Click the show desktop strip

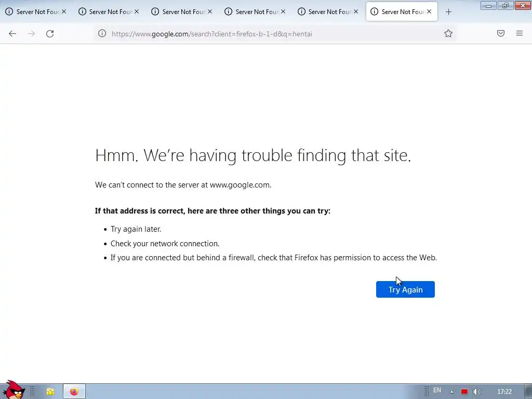click(528, 392)
